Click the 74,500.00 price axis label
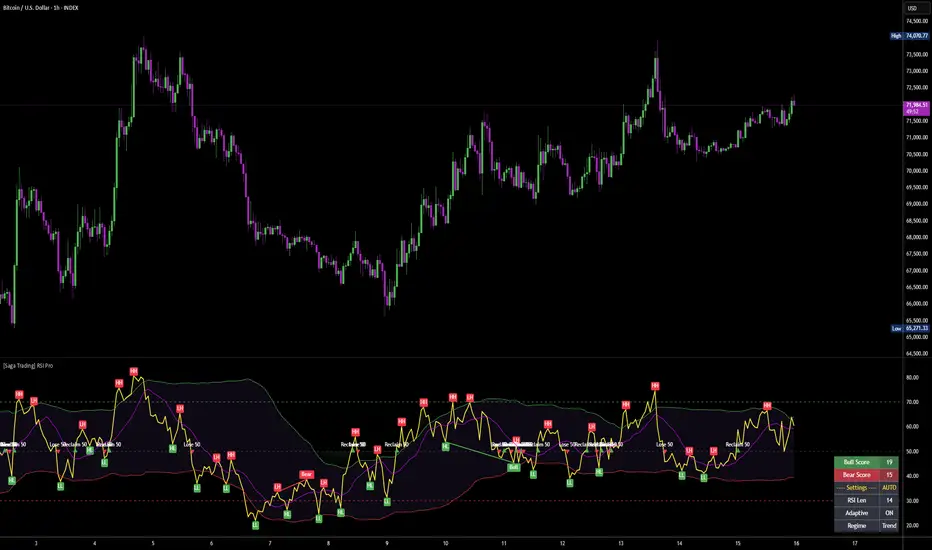 coord(917,21)
